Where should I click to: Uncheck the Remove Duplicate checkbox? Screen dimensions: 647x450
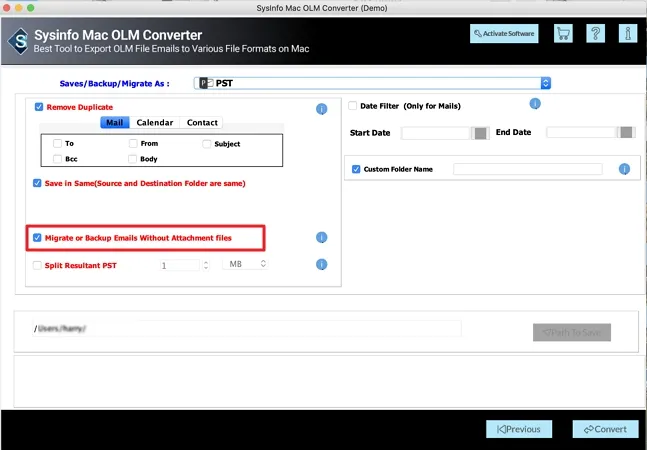[39, 107]
